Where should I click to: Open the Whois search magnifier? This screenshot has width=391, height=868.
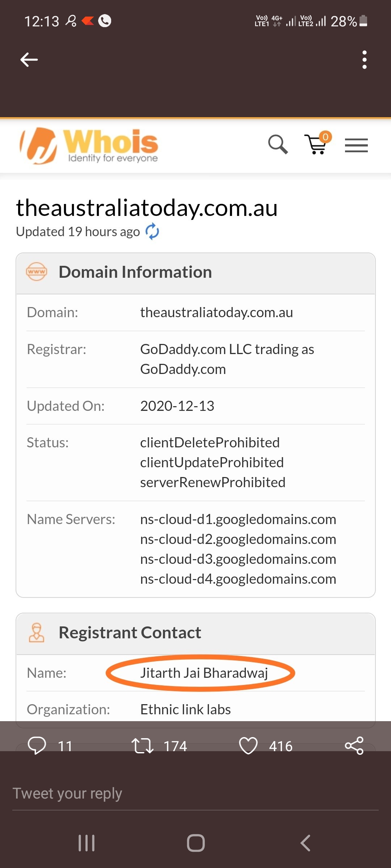pos(278,145)
